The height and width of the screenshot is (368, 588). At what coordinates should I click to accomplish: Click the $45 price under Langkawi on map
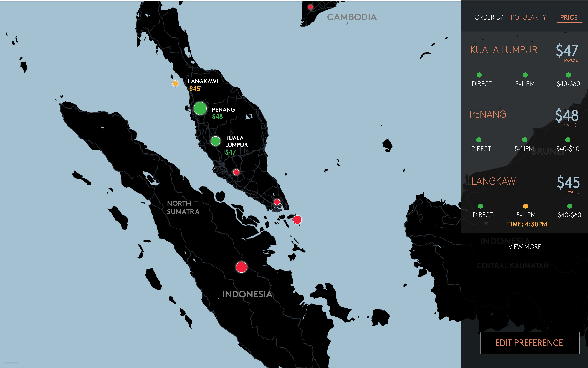[195, 89]
